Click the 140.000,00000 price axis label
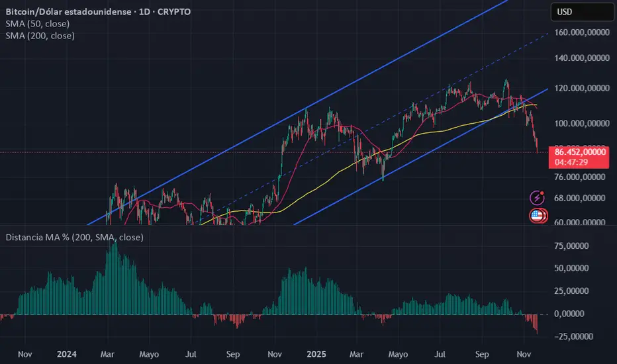 coord(582,58)
